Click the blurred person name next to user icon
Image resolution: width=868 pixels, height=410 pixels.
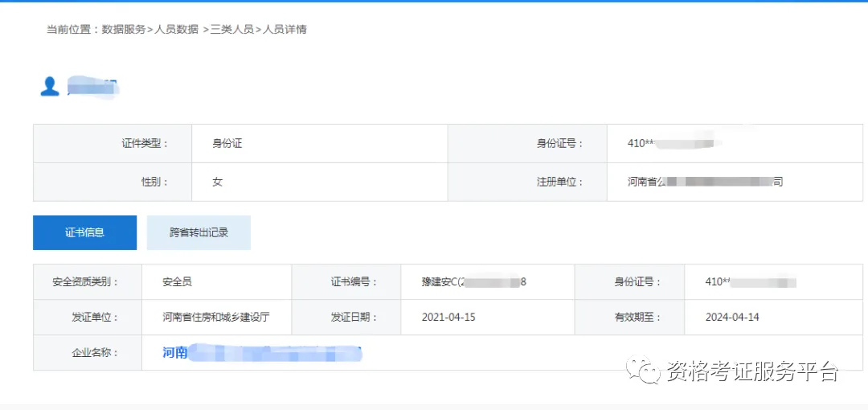point(92,87)
